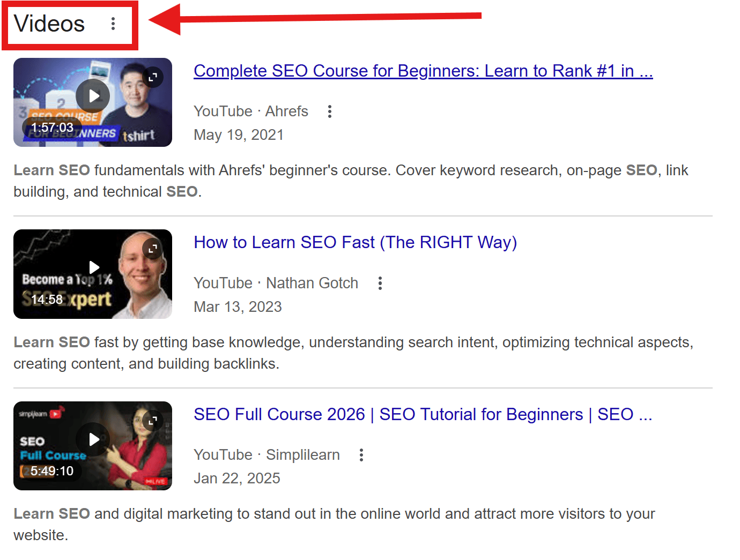Expand the Ahrefs video thumbnail preview icon
The image size is (740, 560).
point(153,77)
